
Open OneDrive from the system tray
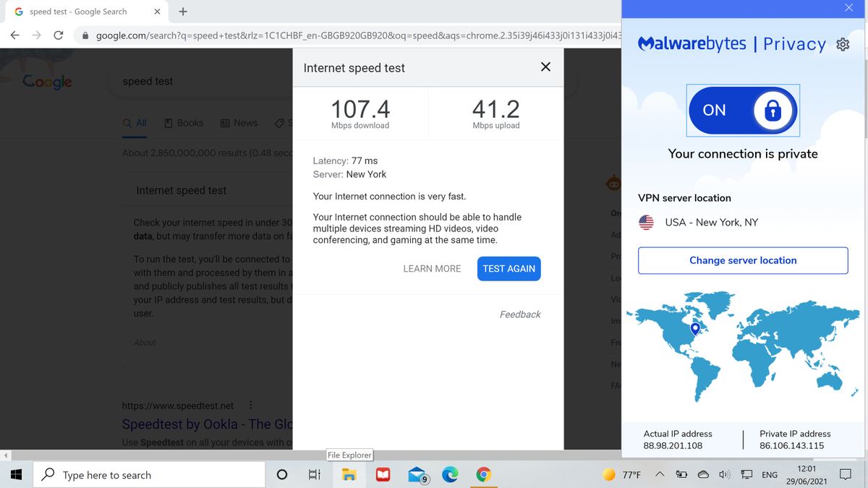[x=702, y=474]
